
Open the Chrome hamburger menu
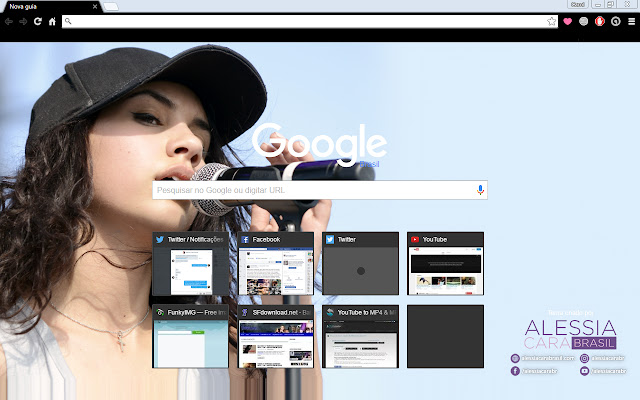(631, 22)
